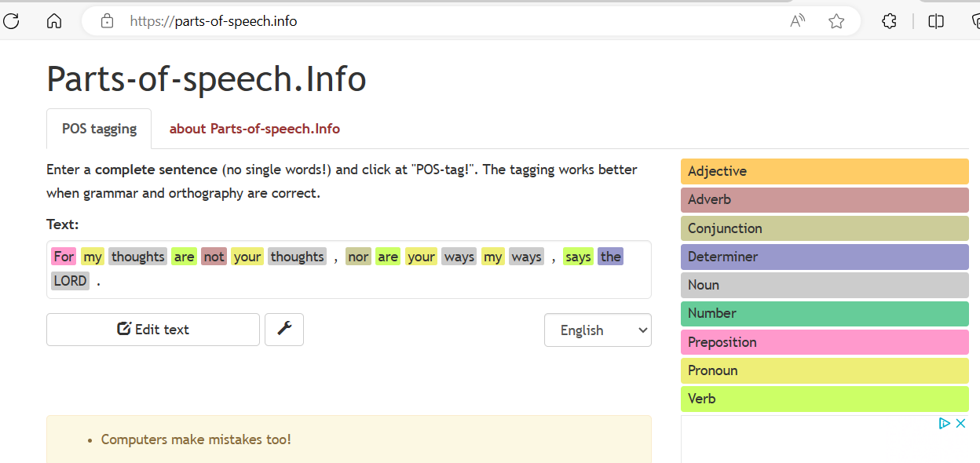Click the Conjunction legend color bar
Screen dimensions: 980x463
point(825,228)
